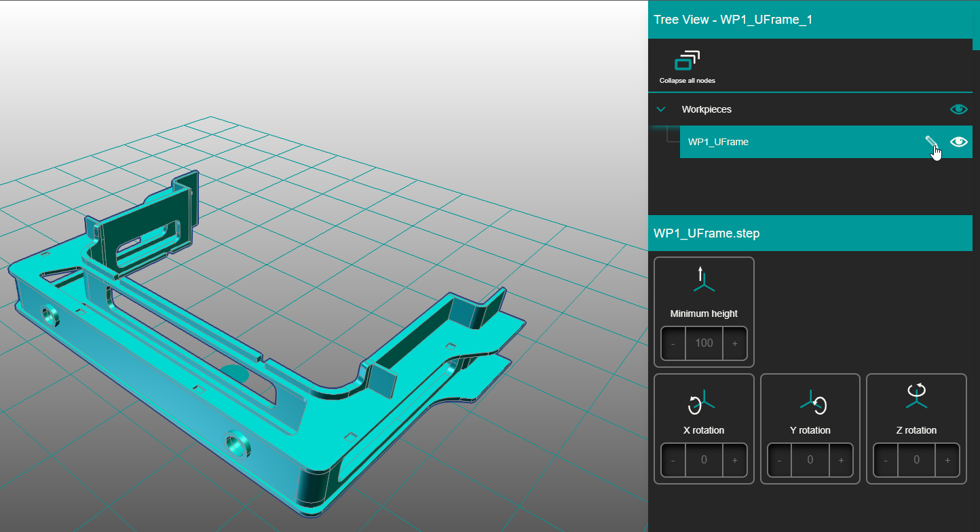Click the Y rotation value field

(x=810, y=460)
